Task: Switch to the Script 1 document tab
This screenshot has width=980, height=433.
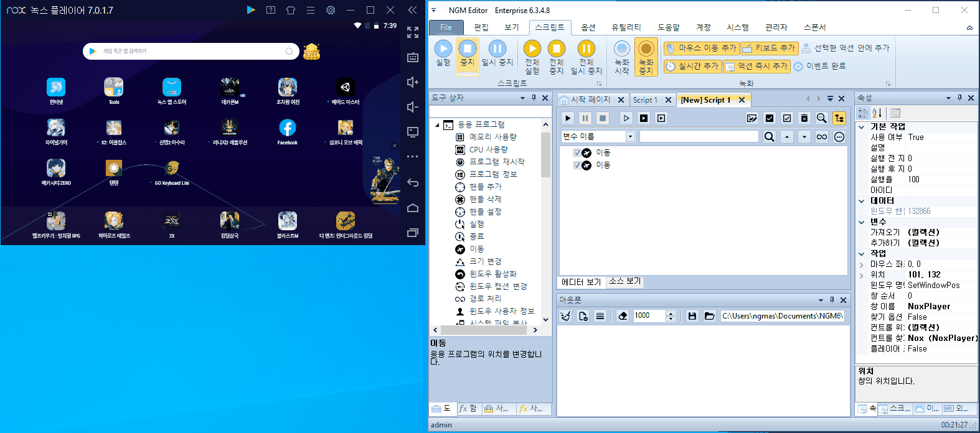Action: (x=645, y=100)
